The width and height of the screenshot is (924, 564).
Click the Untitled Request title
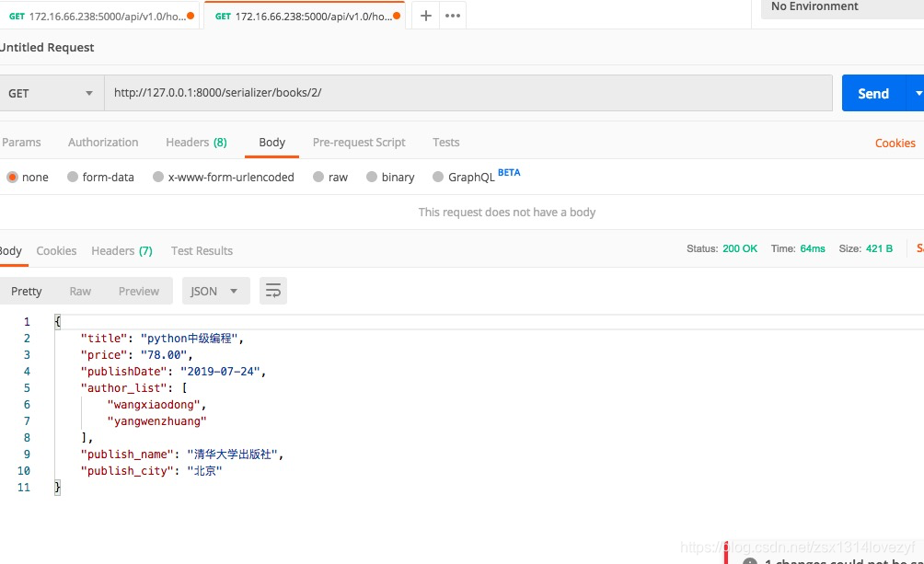tap(47, 47)
